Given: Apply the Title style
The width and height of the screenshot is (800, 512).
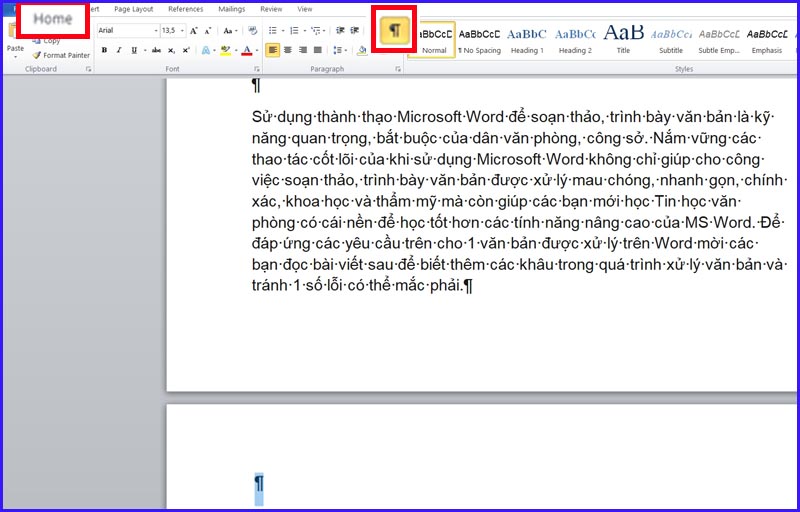Looking at the screenshot, I should click(x=623, y=40).
